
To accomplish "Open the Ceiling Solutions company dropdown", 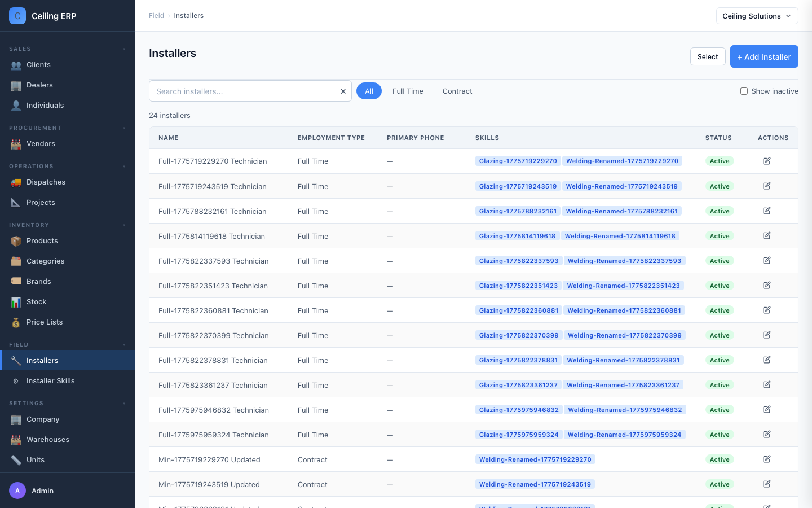I will [757, 16].
